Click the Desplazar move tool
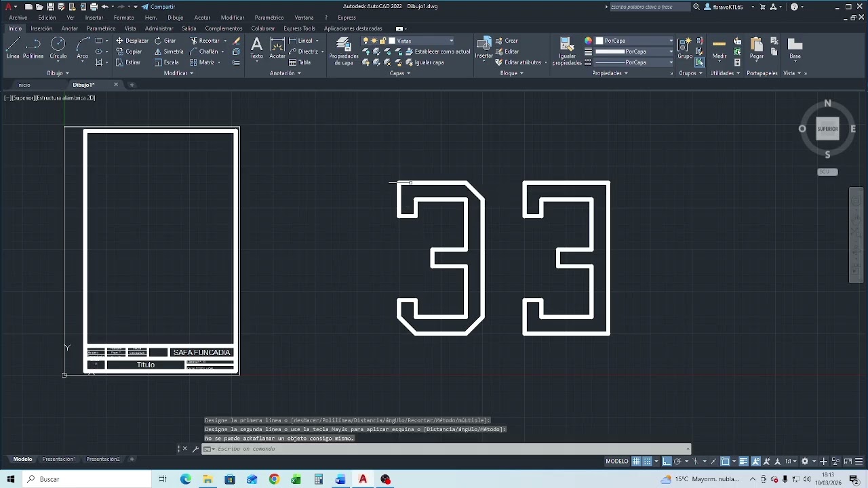The image size is (868, 488). point(132,41)
